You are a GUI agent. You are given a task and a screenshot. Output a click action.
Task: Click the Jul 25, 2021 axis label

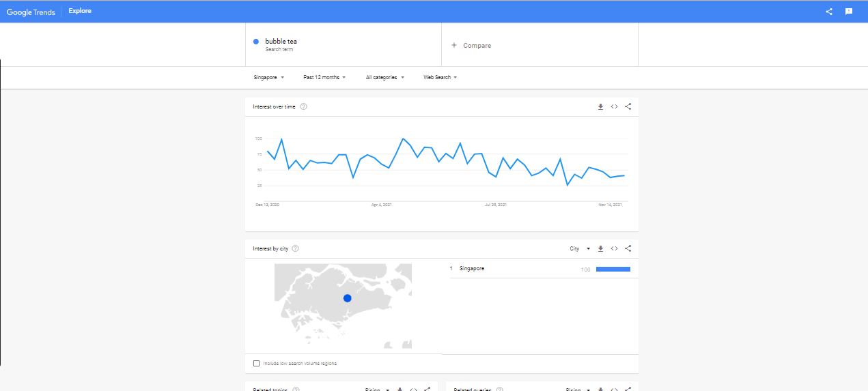[x=495, y=204]
